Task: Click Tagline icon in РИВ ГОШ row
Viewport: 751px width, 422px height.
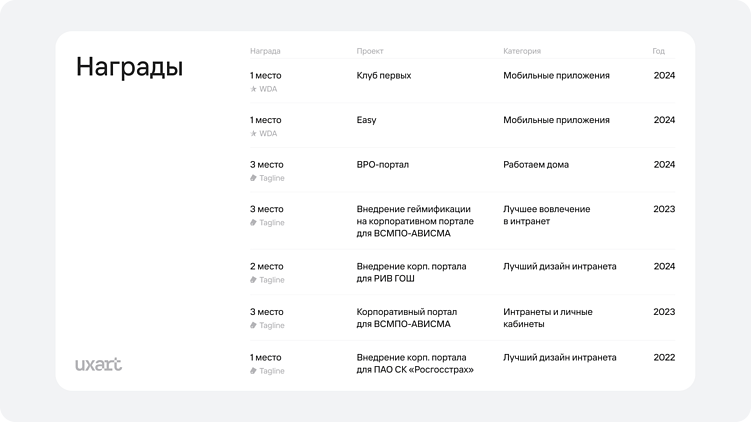Action: pos(253,280)
